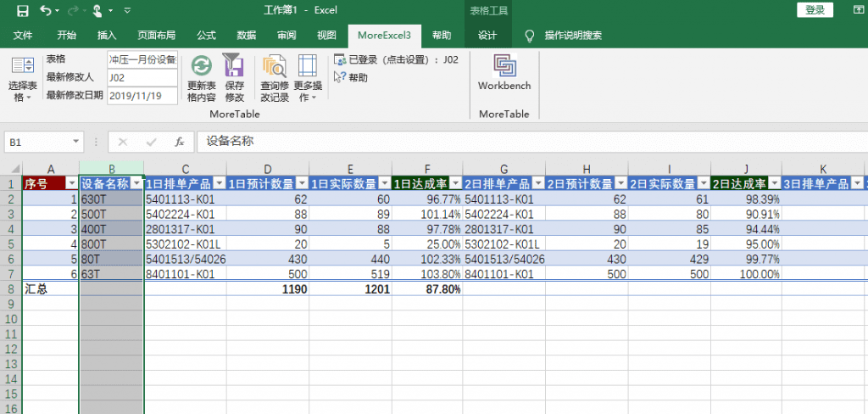Click 保存修改 save changes icon
Screen dimensions: 868x414
(x=234, y=65)
